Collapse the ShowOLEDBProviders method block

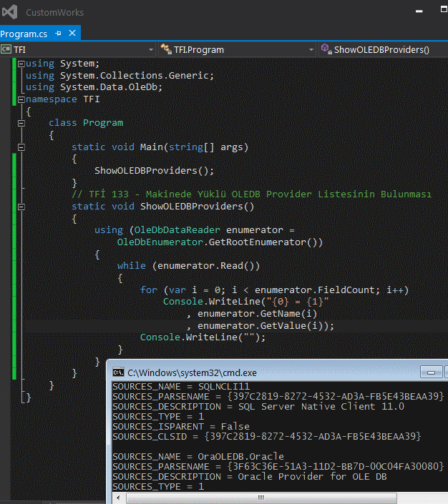pos(21,207)
